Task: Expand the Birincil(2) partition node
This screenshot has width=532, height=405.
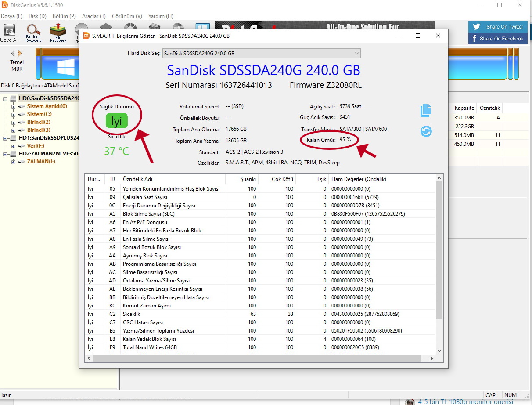Action: (x=13, y=123)
